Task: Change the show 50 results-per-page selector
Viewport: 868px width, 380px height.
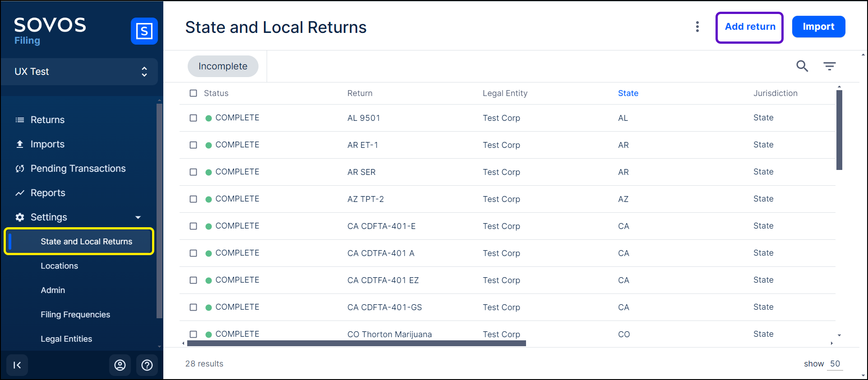Action: pyautogui.click(x=835, y=364)
